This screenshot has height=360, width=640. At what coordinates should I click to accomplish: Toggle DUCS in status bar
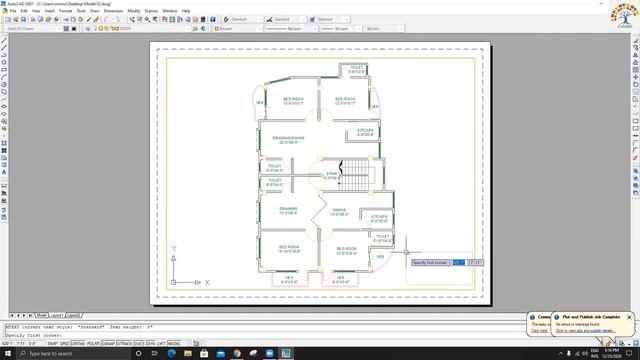[x=139, y=344]
